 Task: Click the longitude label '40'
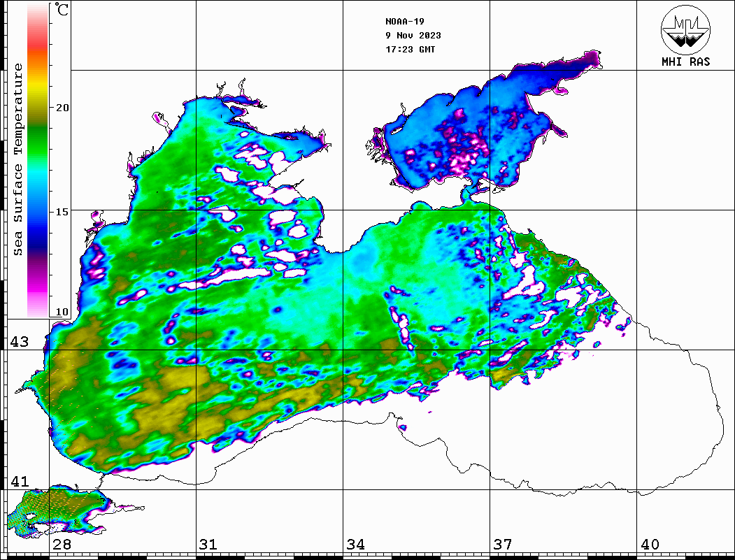point(650,545)
